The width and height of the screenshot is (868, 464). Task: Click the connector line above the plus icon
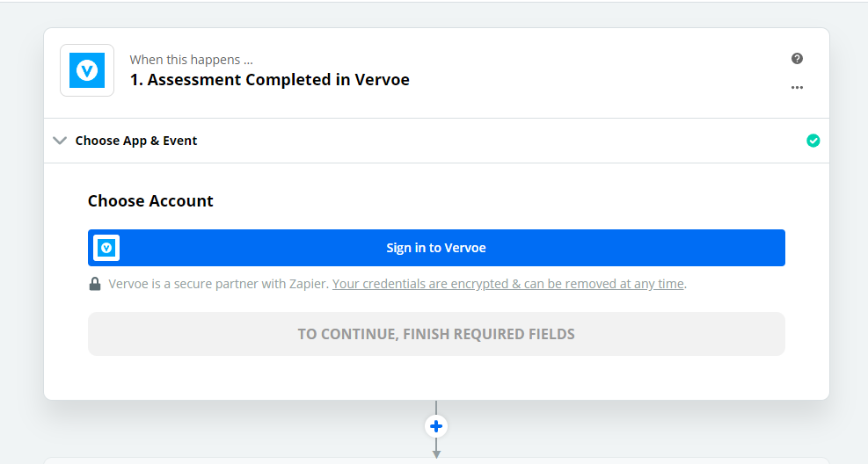pyautogui.click(x=436, y=407)
